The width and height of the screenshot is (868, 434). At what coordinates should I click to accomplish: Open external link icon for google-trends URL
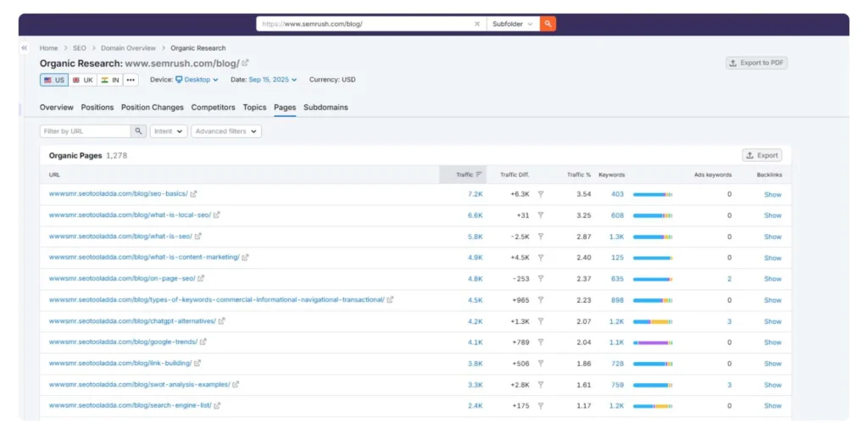click(203, 342)
